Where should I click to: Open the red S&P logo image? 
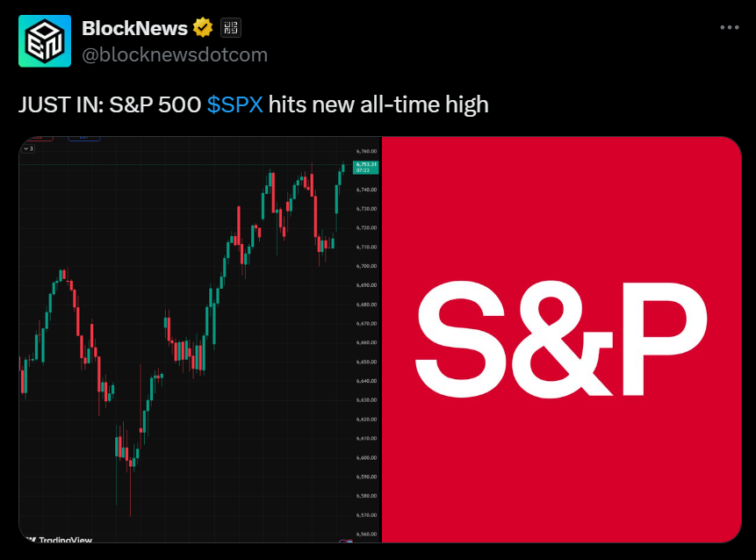point(561,340)
